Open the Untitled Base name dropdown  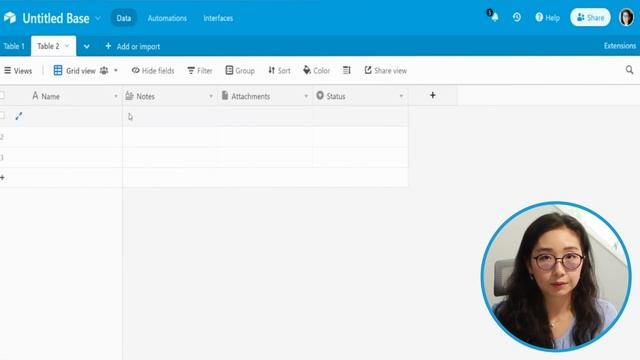[98, 18]
